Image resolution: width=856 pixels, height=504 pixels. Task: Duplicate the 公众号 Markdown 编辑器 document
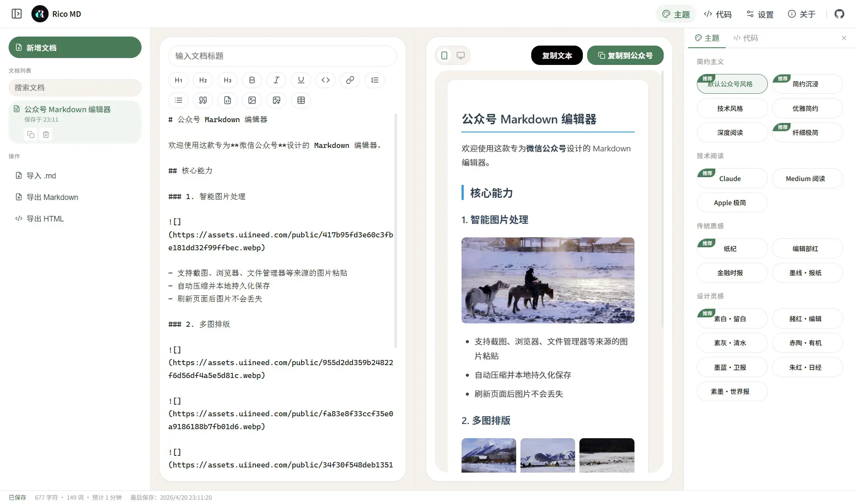[31, 135]
